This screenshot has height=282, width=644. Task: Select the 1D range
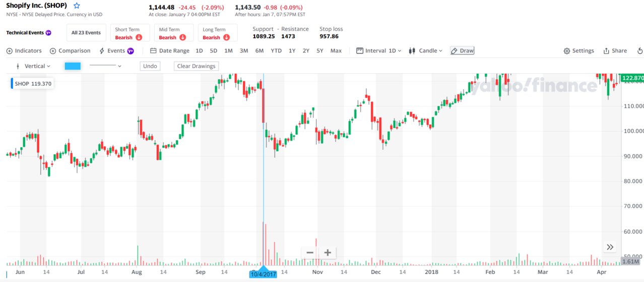(199, 51)
